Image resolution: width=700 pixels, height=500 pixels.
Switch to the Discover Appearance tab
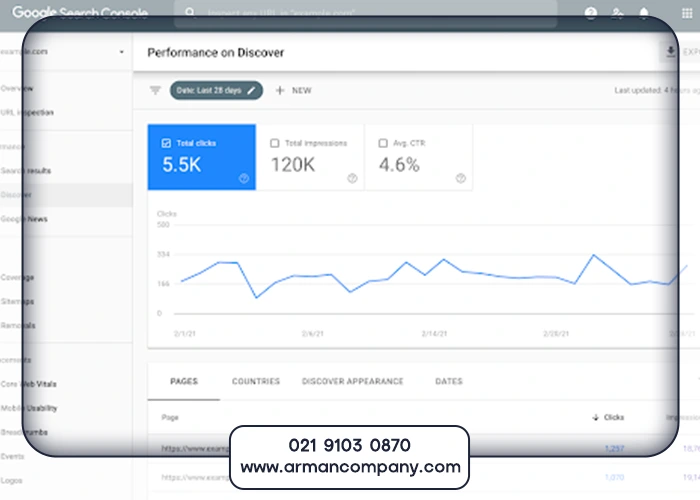[x=352, y=381]
